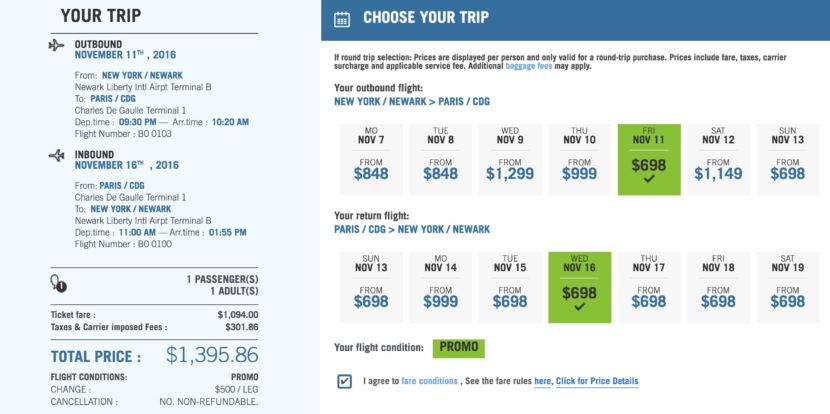This screenshot has width=830, height=414.
Task: Pick return flight Tue Nov 15 at $698
Action: [x=510, y=285]
